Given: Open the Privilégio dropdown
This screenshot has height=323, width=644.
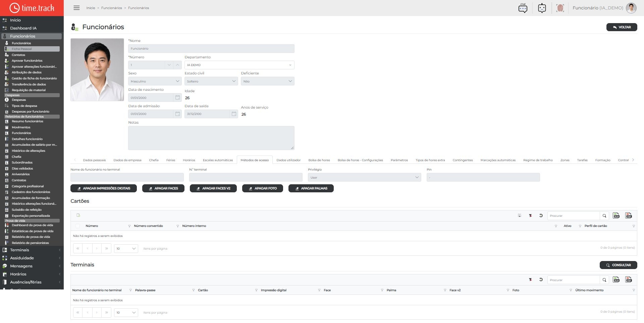Looking at the screenshot, I should [365, 177].
